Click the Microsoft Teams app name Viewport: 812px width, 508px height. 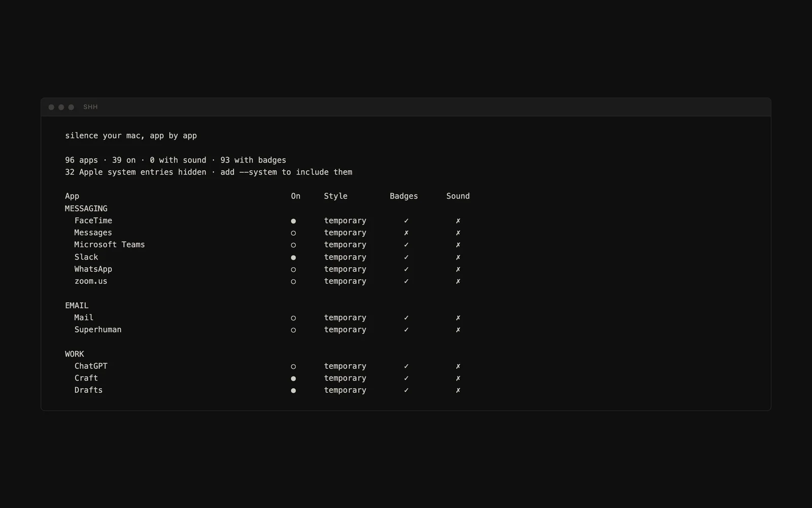(110, 245)
